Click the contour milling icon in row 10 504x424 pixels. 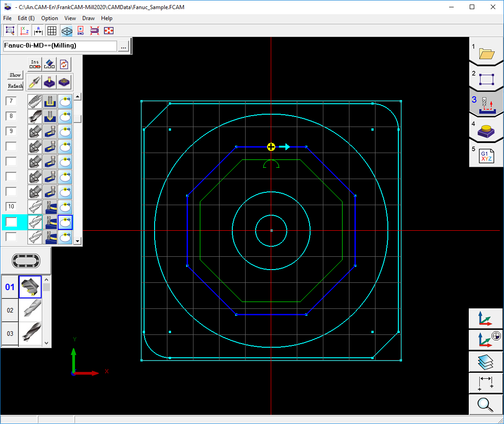50,207
